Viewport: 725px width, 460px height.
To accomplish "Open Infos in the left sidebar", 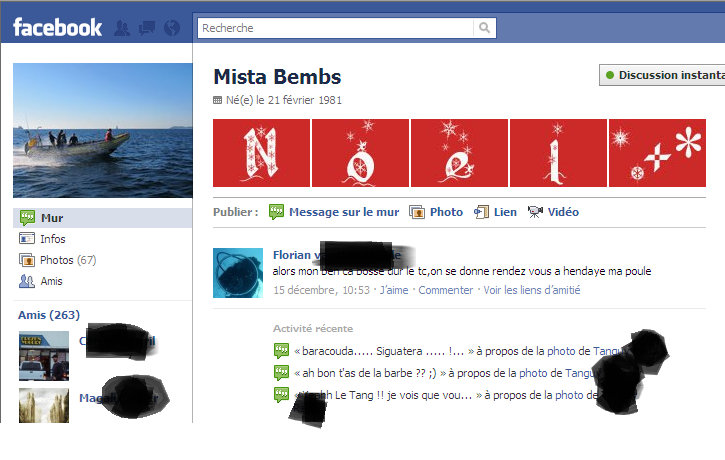I will 52,239.
